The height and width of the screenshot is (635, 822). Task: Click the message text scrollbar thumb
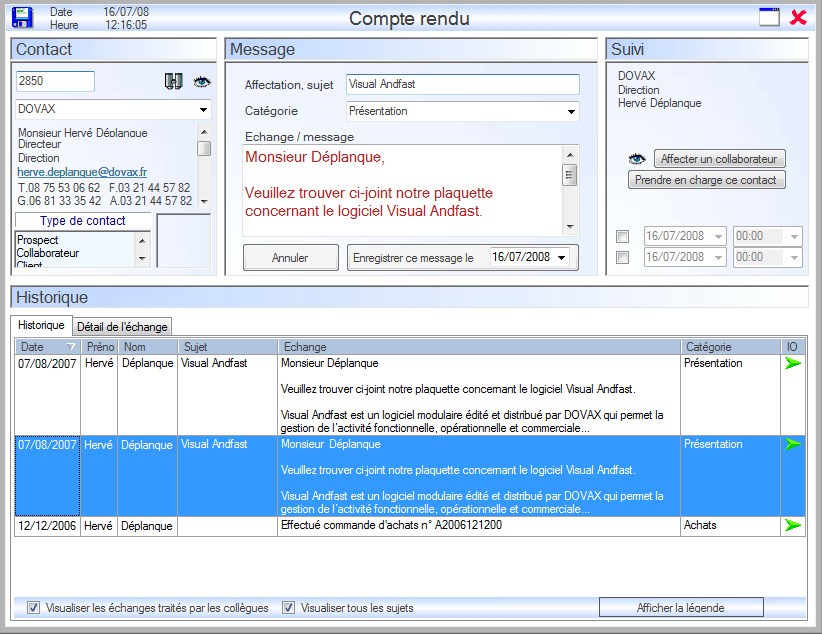(570, 175)
